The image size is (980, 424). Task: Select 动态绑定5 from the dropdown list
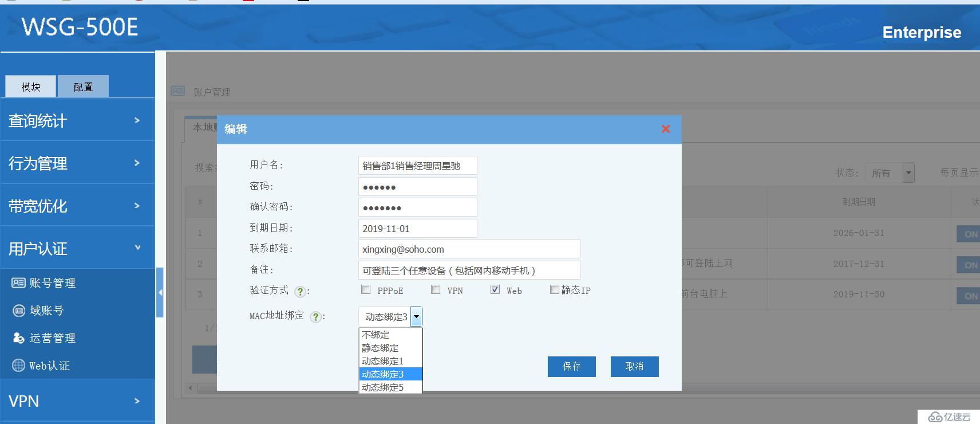click(x=390, y=387)
